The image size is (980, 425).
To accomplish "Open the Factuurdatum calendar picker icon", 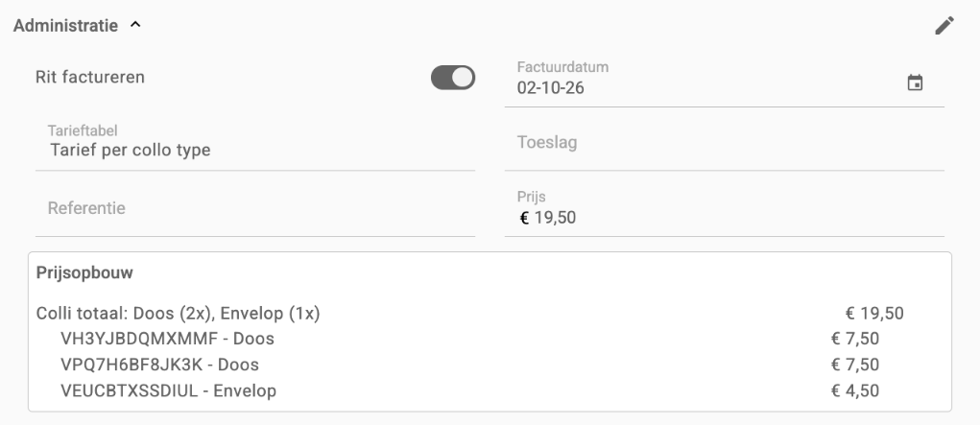I will tap(915, 83).
